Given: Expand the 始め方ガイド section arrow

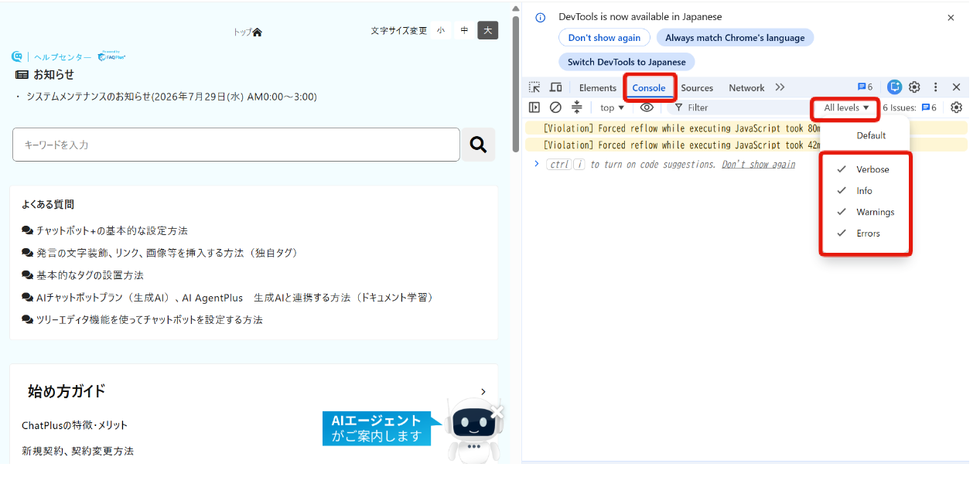Looking at the screenshot, I should click(483, 392).
